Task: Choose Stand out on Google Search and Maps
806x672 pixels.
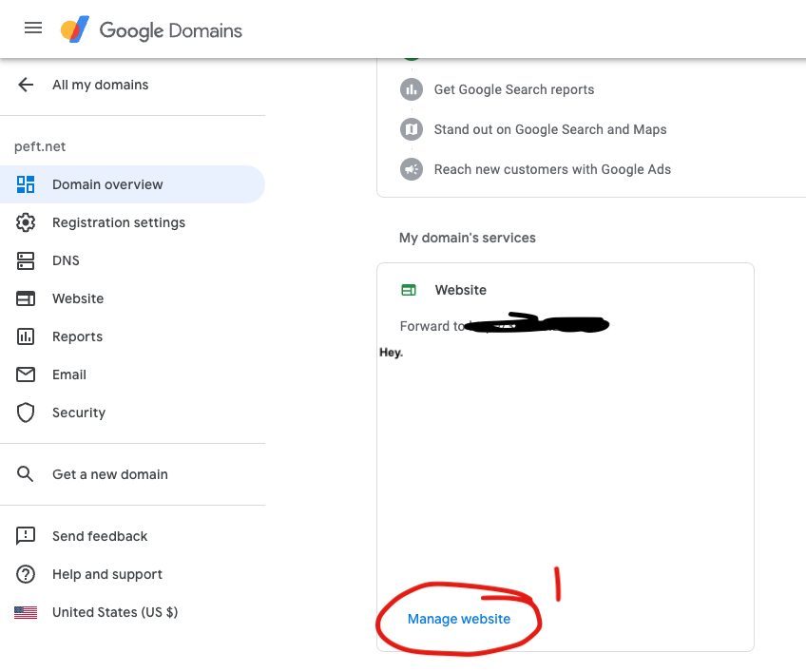Action: coord(549,129)
